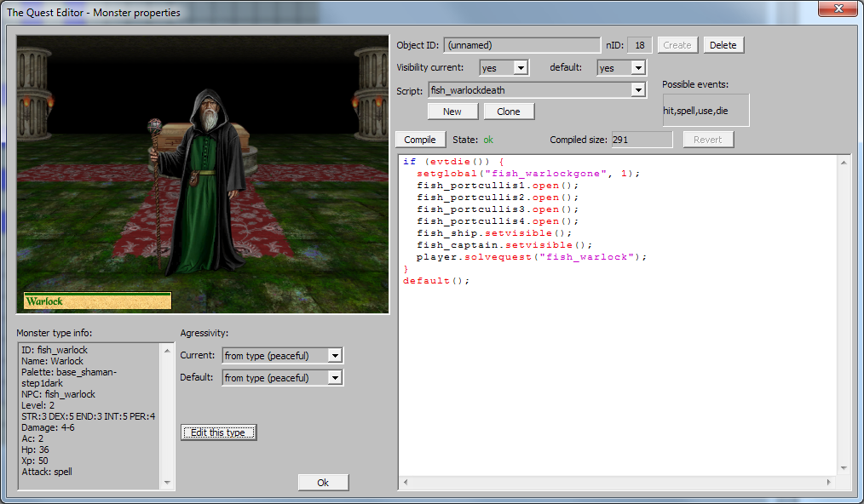The height and width of the screenshot is (504, 864).
Task: Expand the Script selection dropdown
Action: point(638,89)
